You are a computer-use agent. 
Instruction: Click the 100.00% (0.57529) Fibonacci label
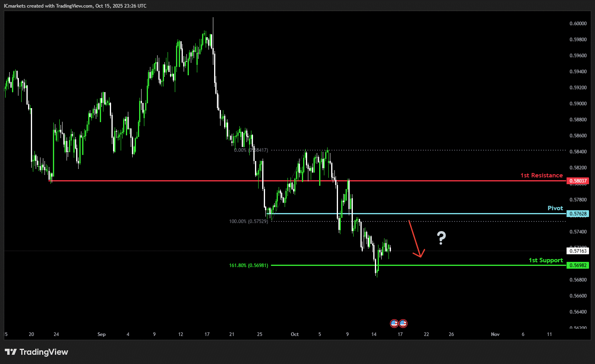pos(248,221)
